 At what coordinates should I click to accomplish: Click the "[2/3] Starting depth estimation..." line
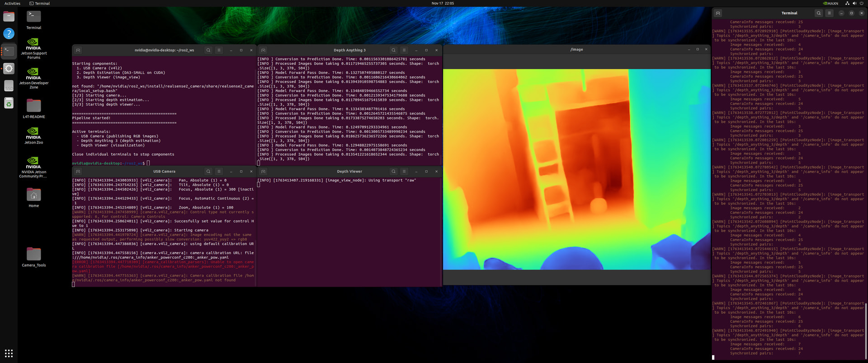tap(111, 100)
